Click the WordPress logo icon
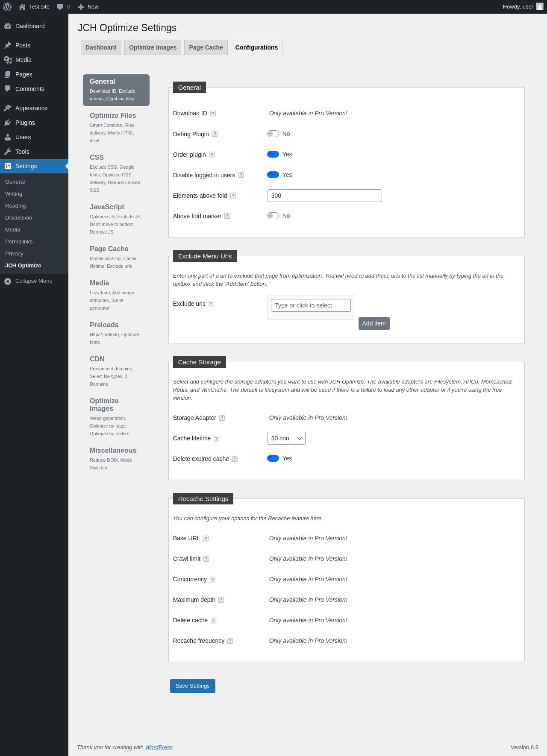The image size is (547, 756). [x=7, y=7]
